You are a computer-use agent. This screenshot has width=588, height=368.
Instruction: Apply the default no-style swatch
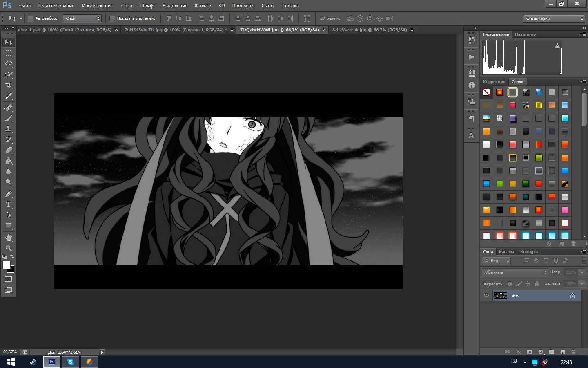point(487,92)
